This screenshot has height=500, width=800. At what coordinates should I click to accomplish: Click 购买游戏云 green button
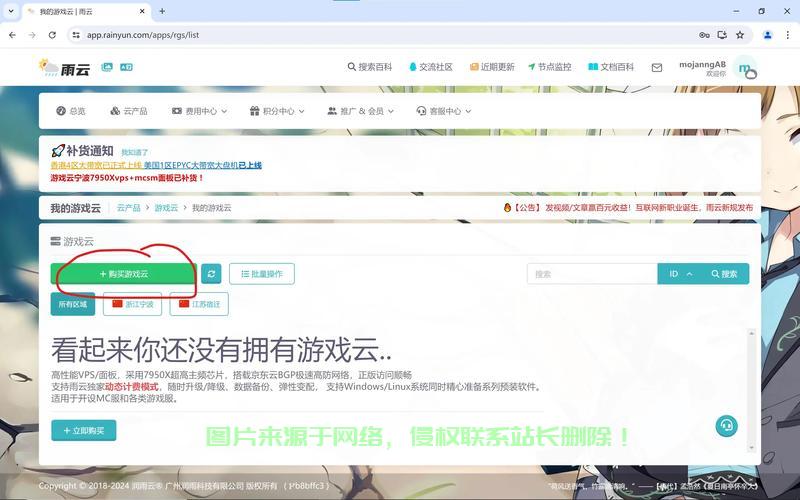pyautogui.click(x=123, y=274)
